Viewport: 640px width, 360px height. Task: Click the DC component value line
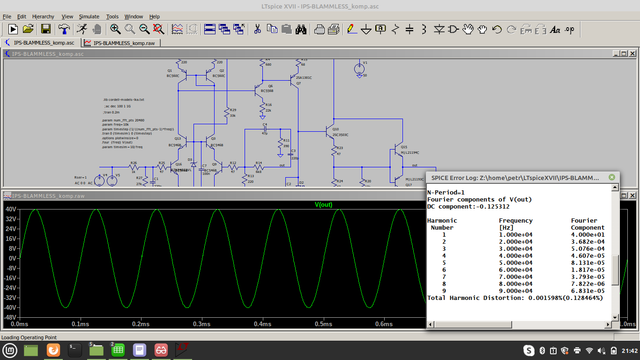click(468, 207)
